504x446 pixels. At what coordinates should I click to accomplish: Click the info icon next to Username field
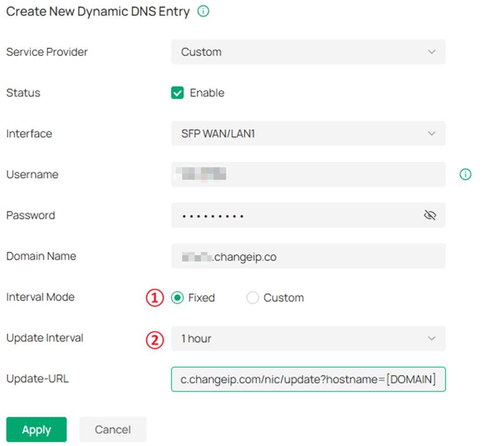465,174
